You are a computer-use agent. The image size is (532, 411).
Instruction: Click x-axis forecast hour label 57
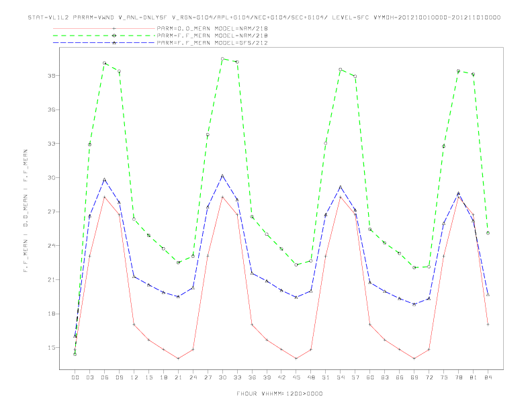(355, 377)
